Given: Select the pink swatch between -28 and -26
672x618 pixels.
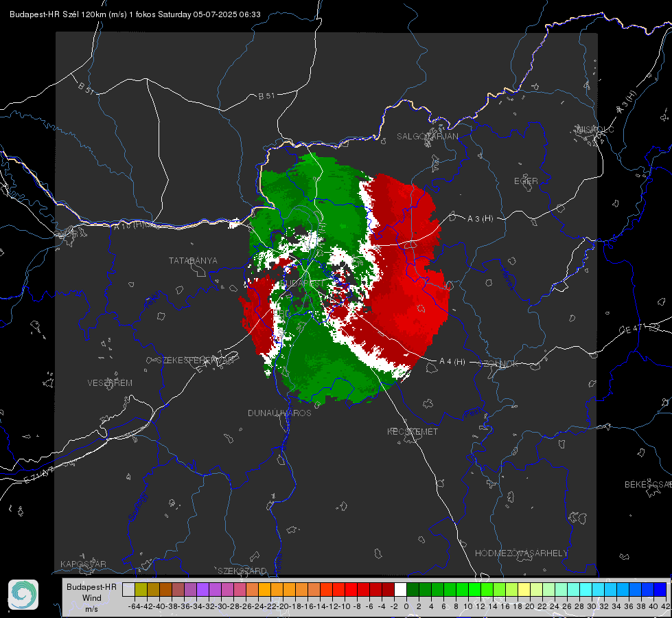Looking at the screenshot, I should click(x=240, y=590).
